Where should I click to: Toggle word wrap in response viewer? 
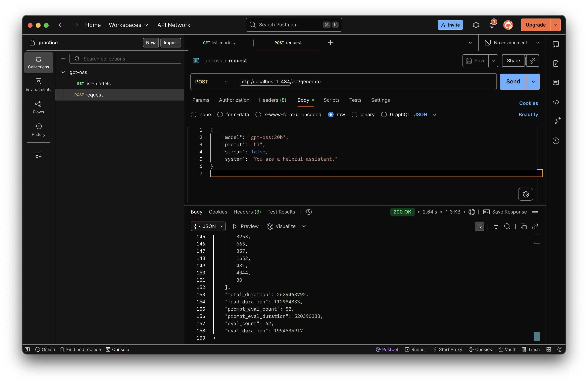[x=479, y=226]
